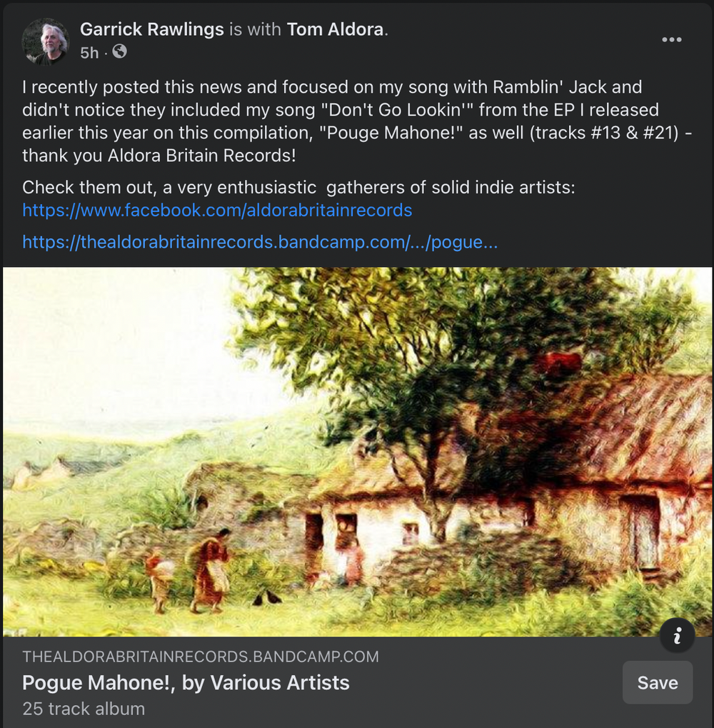This screenshot has height=728, width=714.
Task: Click the first paragraph about Ramblin' Jack
Action: click(357, 121)
